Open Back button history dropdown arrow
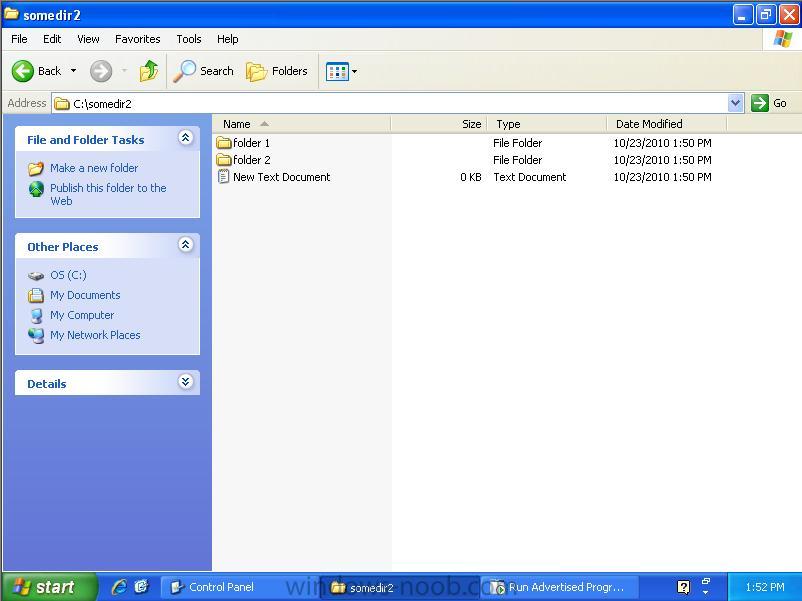 [73, 71]
